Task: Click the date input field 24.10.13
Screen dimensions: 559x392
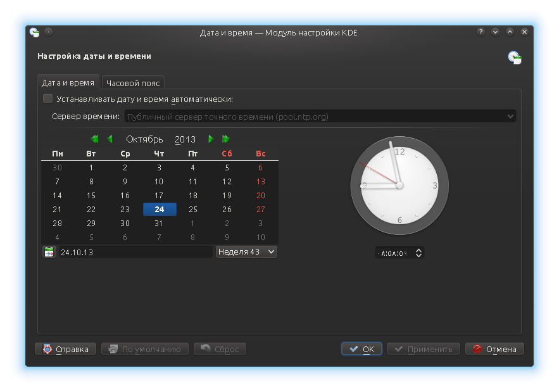Action: pyautogui.click(x=136, y=252)
